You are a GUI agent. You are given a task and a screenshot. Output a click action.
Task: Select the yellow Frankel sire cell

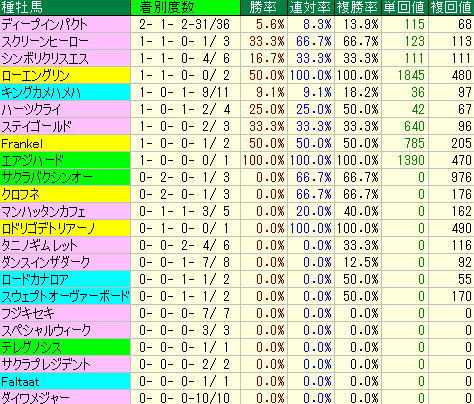pos(65,143)
